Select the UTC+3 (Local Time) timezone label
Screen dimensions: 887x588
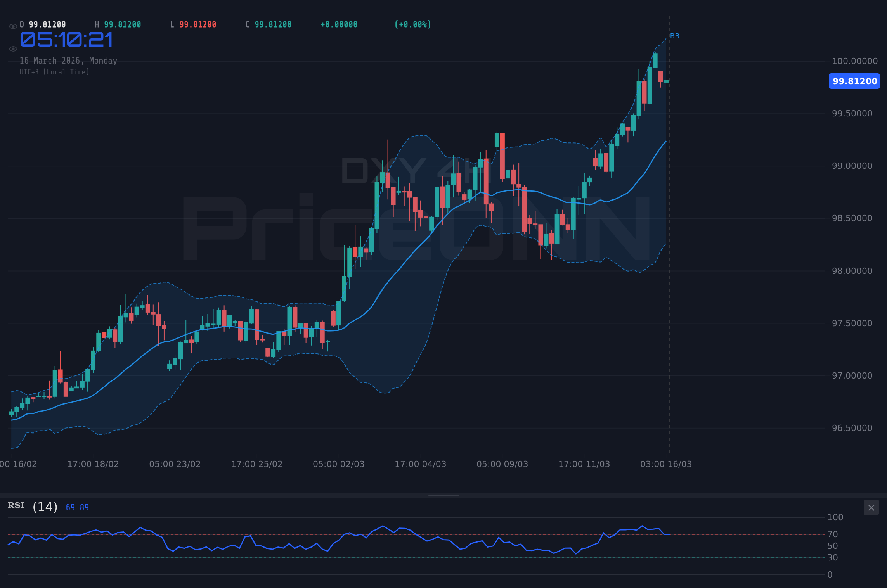click(54, 72)
